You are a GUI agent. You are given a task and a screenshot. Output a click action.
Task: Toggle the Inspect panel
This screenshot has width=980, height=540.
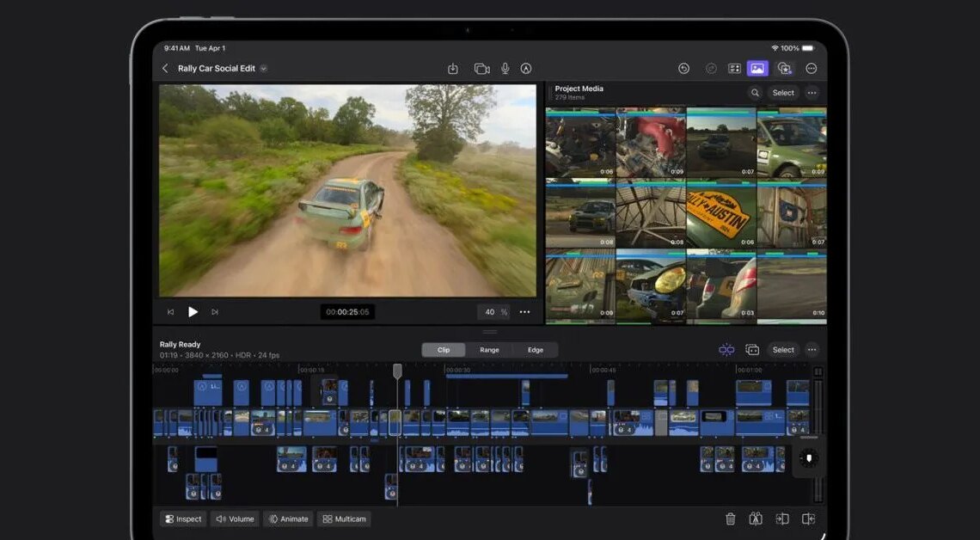tap(183, 519)
